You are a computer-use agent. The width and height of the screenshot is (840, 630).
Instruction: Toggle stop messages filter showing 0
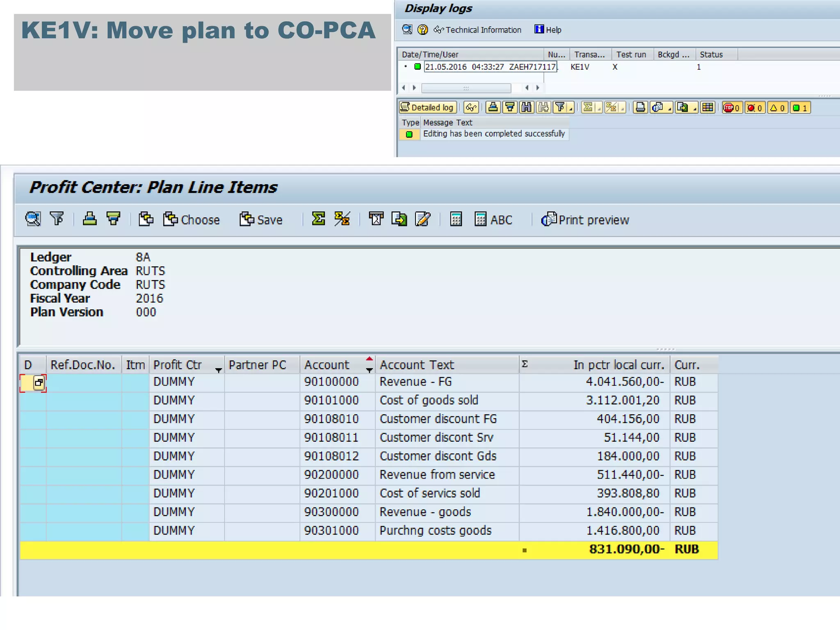[732, 108]
